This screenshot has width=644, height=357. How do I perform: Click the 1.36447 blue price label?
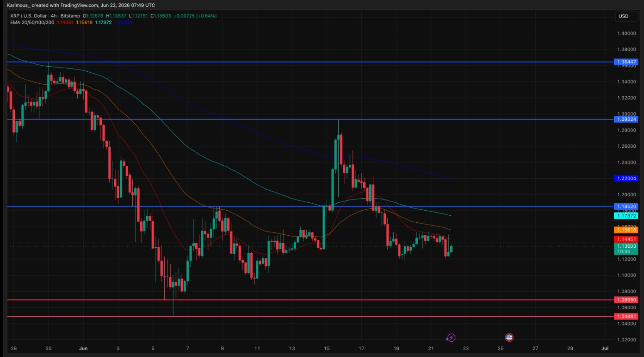pos(626,62)
